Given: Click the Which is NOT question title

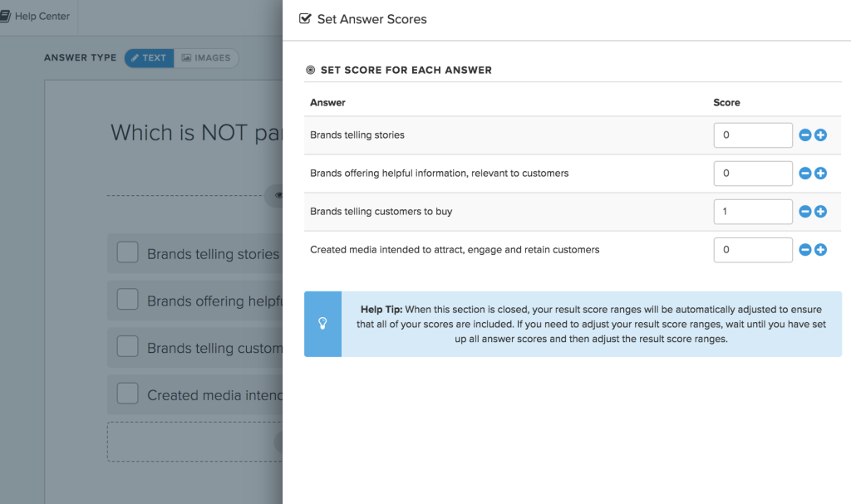Looking at the screenshot, I should coord(196,133).
